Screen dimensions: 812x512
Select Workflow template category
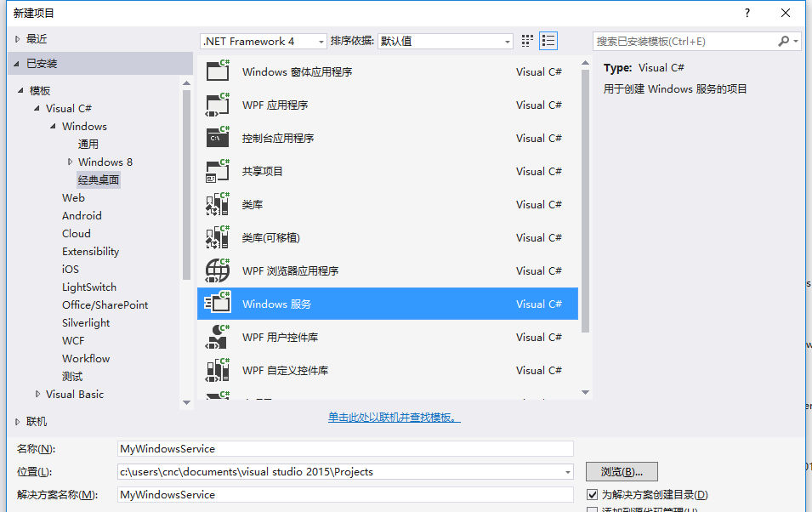coord(86,359)
